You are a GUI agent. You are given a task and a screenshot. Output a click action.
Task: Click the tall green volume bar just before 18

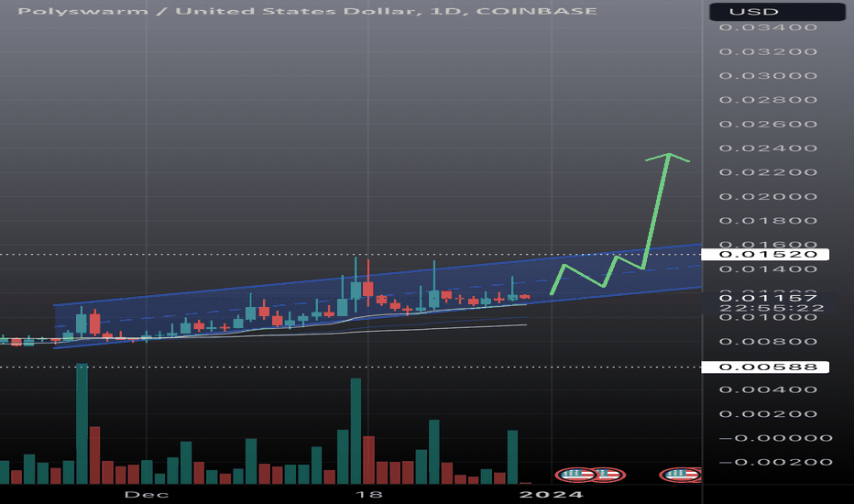356,431
